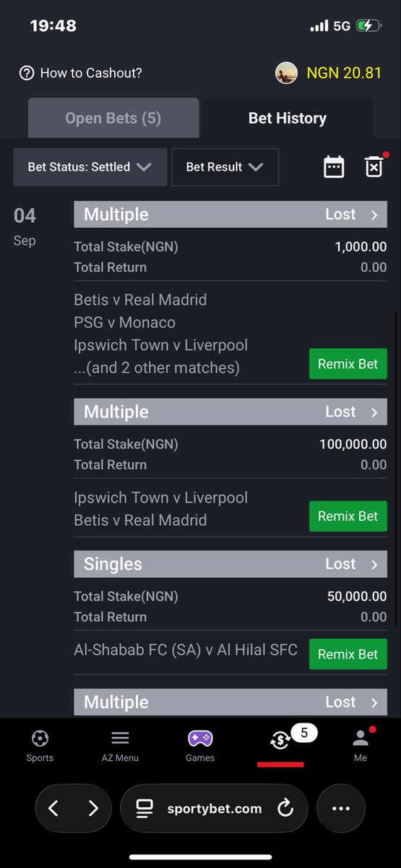This screenshot has height=868, width=401.
Task: Expand the Bet Result dropdown
Action: point(225,167)
